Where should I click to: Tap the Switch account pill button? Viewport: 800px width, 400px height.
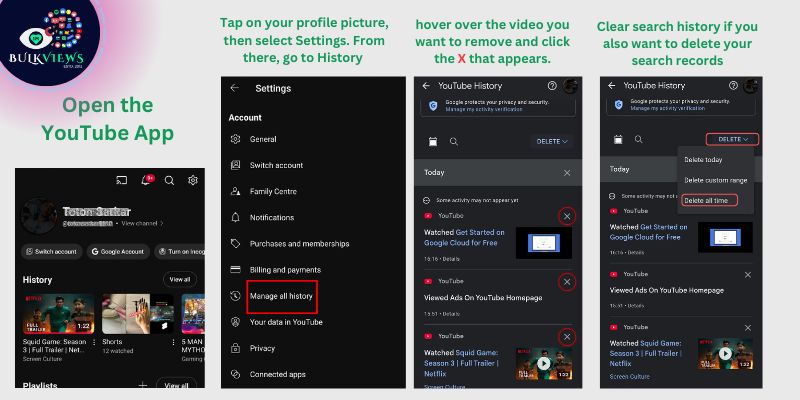coord(52,252)
